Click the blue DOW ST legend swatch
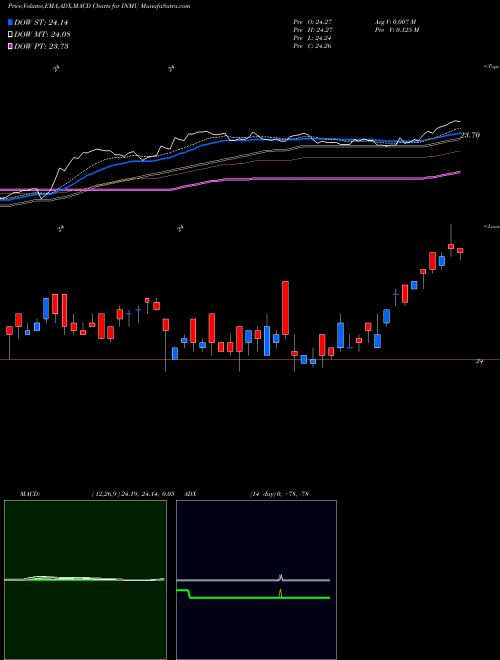 10,22
